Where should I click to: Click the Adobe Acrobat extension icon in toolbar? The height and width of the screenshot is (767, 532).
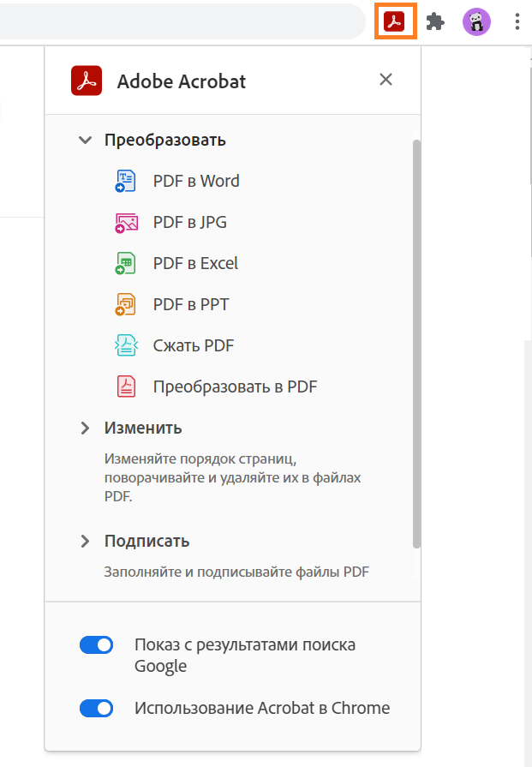(394, 21)
